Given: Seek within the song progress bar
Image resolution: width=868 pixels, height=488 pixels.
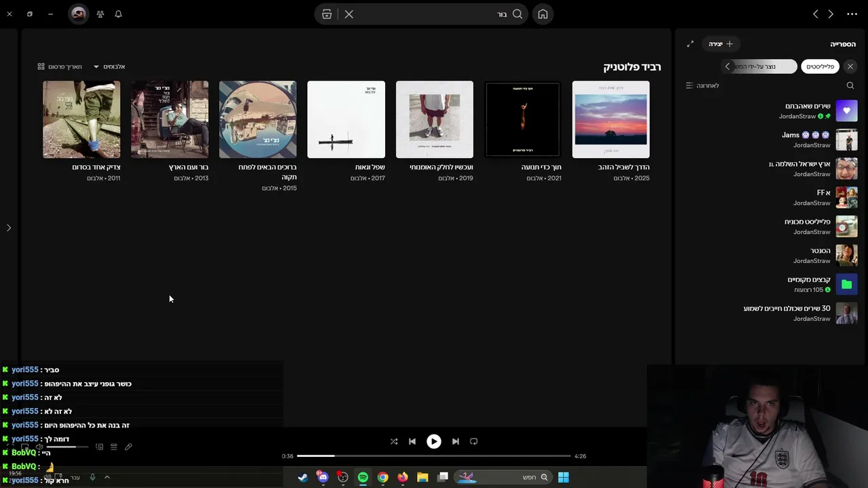Looking at the screenshot, I should (434, 456).
